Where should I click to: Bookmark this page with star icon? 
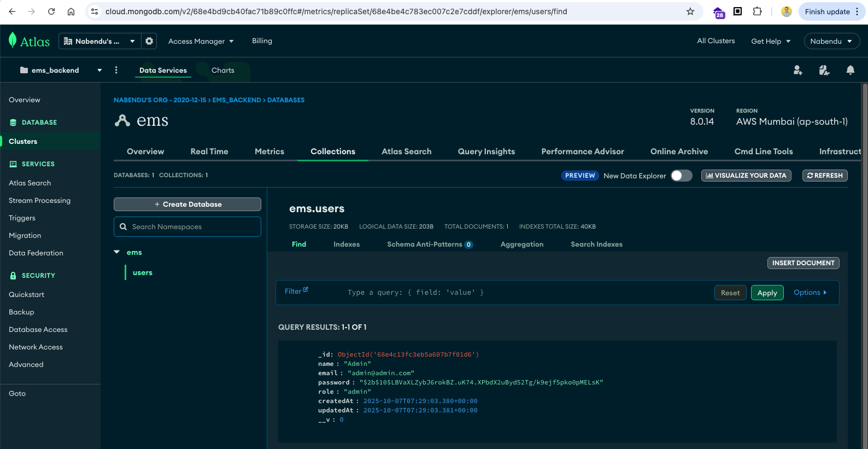[690, 11]
